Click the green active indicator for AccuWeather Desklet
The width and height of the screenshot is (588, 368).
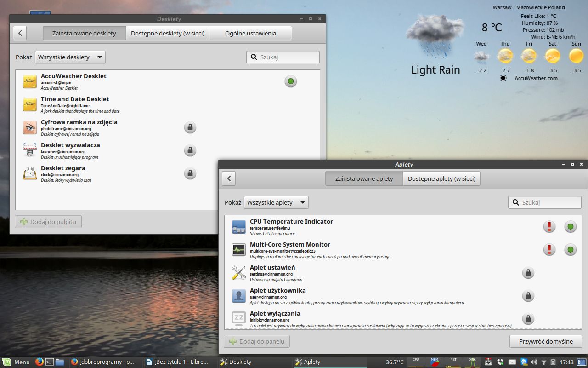(291, 81)
